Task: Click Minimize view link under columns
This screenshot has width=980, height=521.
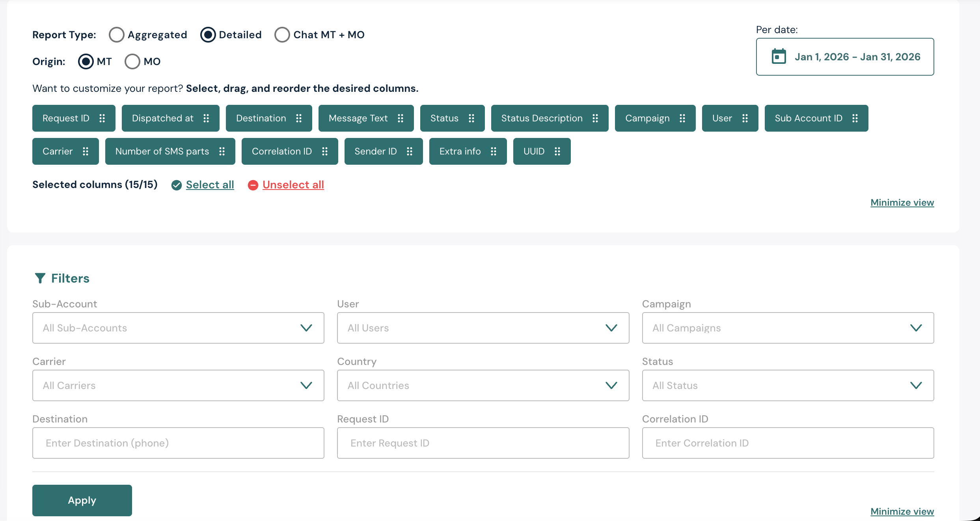Action: [x=902, y=203]
